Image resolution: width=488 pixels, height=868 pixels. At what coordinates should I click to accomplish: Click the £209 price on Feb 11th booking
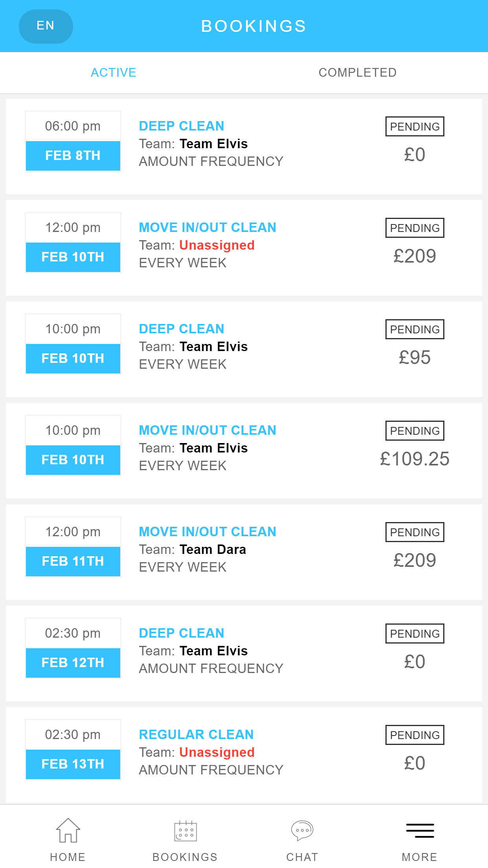pyautogui.click(x=415, y=560)
